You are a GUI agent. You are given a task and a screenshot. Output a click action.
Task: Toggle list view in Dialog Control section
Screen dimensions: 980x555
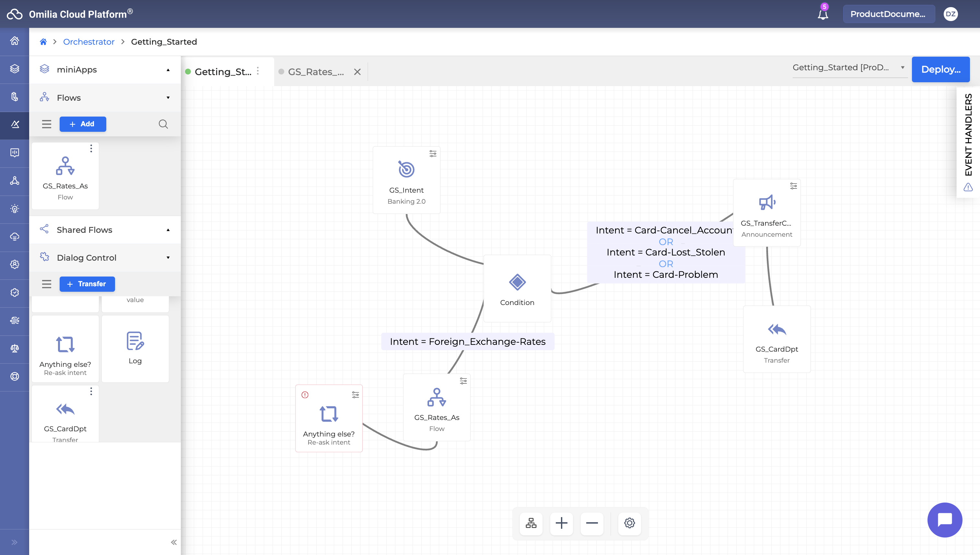[47, 284]
